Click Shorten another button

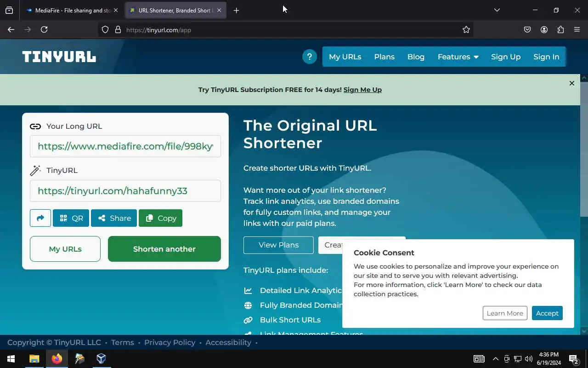point(164,249)
